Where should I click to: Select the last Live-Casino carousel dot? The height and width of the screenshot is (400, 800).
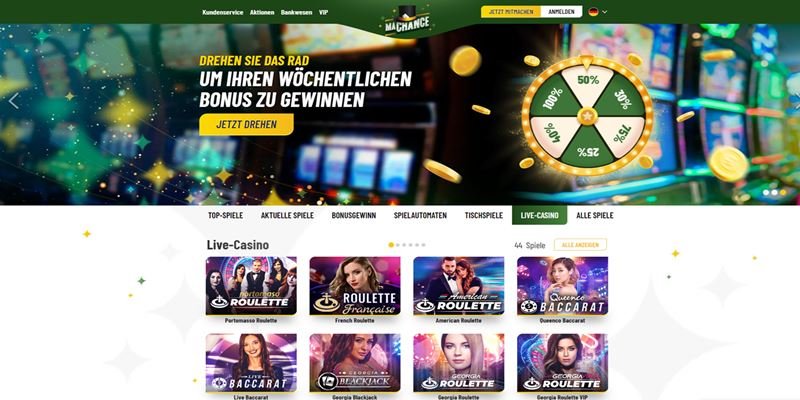[423, 245]
